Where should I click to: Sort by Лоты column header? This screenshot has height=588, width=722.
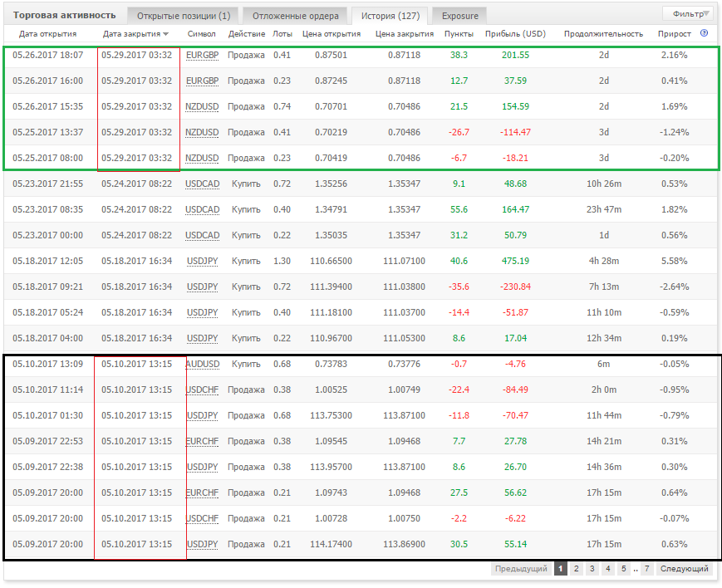282,34
